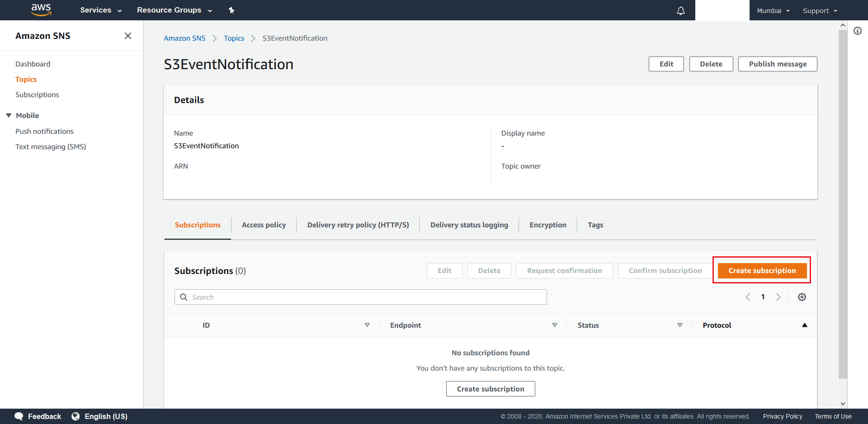Screen dimensions: 868x424
Task: Click the S3EventNotification name value
Action: pyautogui.click(x=206, y=146)
